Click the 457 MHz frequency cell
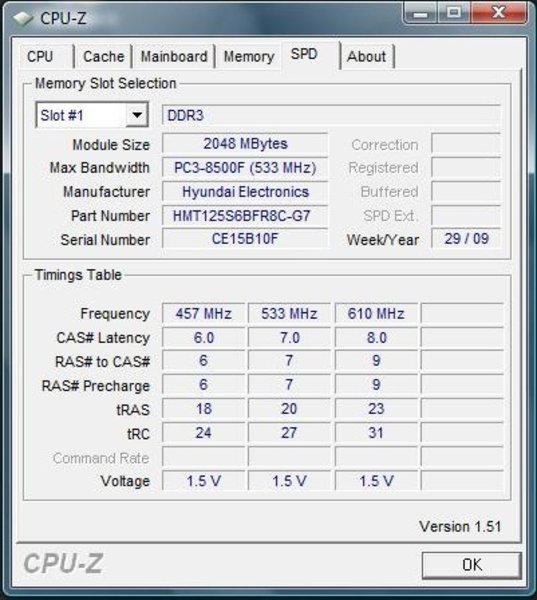 tap(204, 313)
